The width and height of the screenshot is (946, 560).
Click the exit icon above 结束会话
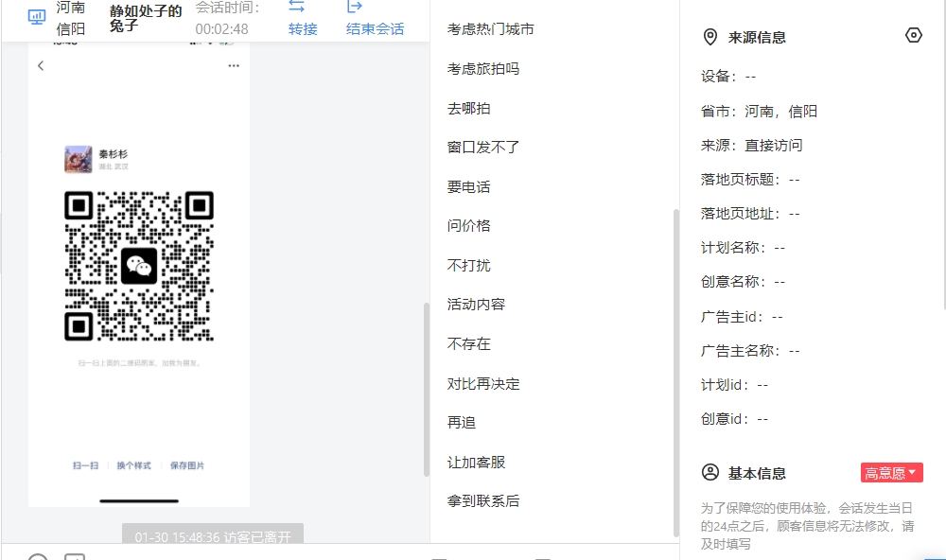(x=354, y=7)
